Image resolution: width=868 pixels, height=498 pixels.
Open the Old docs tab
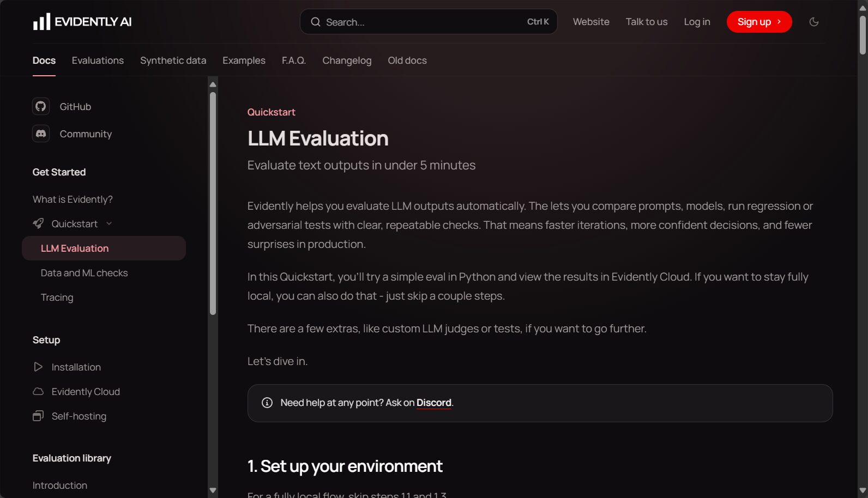coord(407,60)
